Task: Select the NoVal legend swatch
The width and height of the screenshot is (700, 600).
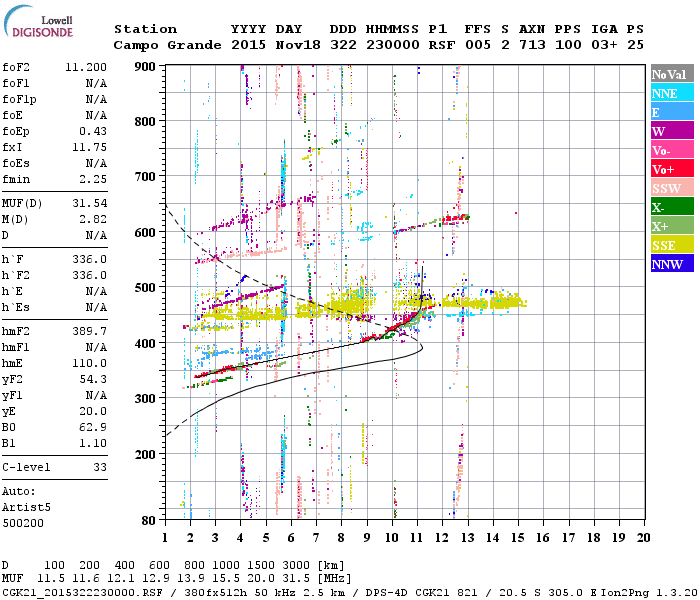Action: pyautogui.click(x=672, y=74)
